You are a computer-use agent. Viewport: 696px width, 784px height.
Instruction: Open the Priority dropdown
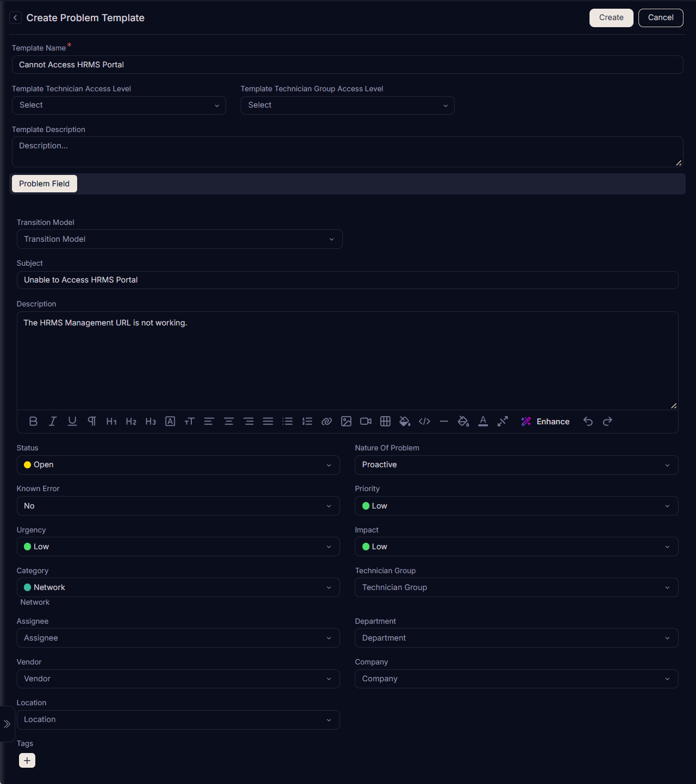[x=517, y=506]
